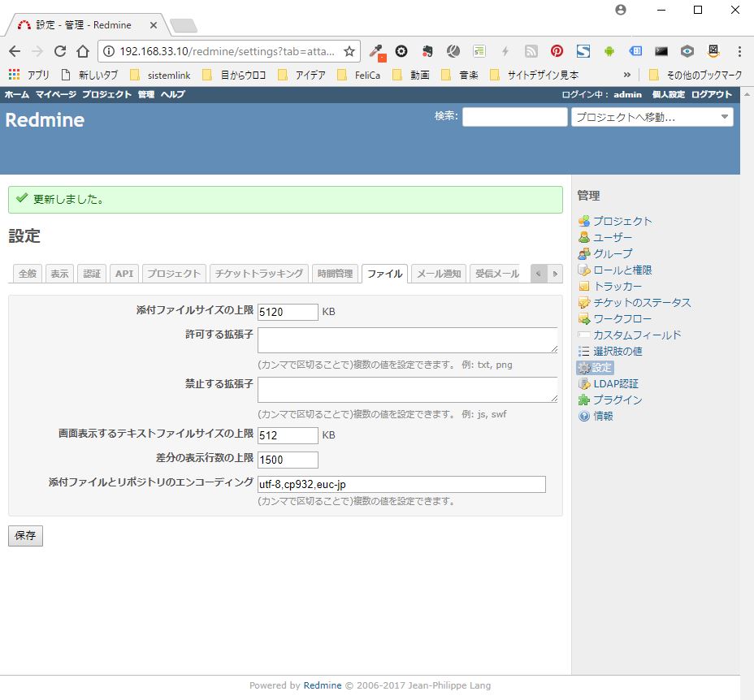Open the サイトデザイン見本 bookmark folder
The image size is (754, 700).
[x=535, y=75]
